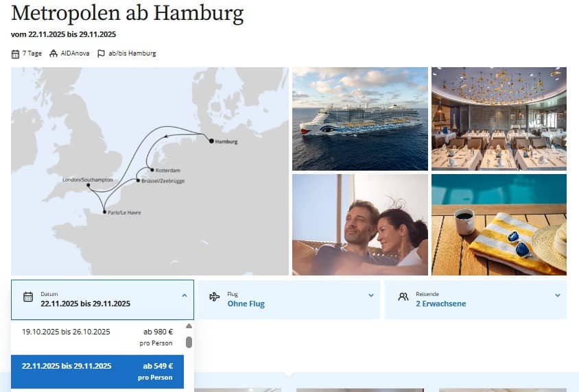Open the couple relaxing photo
Viewport: 579px width, 392px height.
(x=360, y=225)
